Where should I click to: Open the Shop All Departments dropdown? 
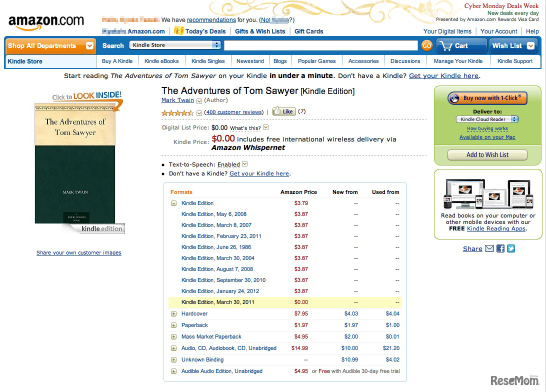click(50, 45)
